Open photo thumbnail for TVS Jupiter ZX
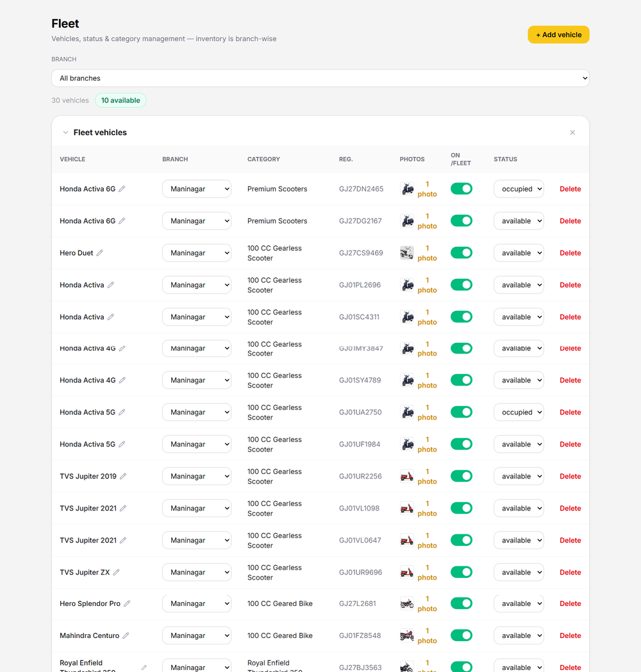This screenshot has width=641, height=672. tap(407, 572)
